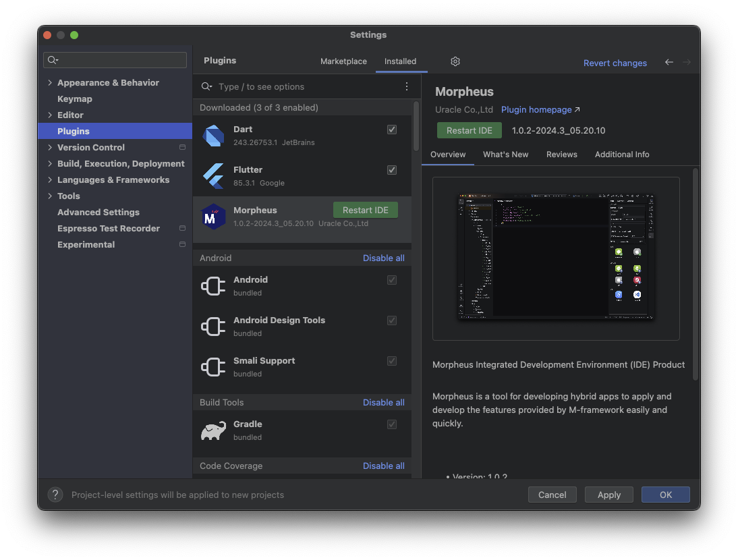Click Restart IDE in the details panel

(470, 130)
